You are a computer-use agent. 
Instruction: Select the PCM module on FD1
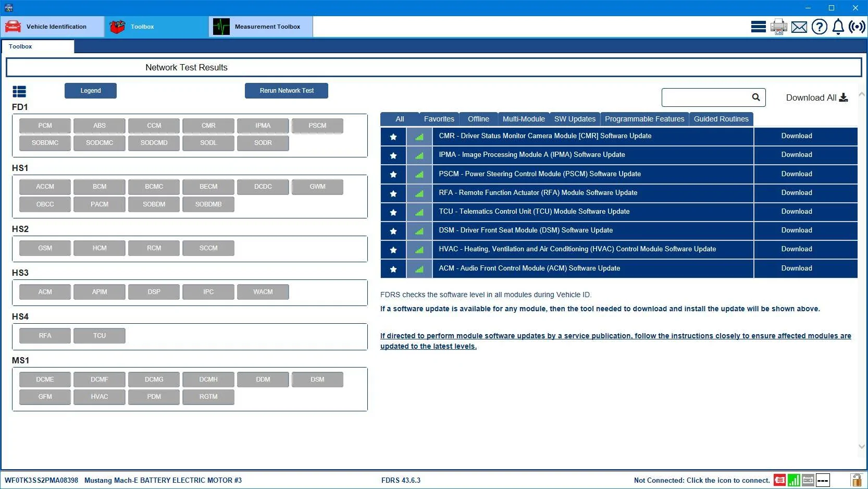tap(45, 126)
